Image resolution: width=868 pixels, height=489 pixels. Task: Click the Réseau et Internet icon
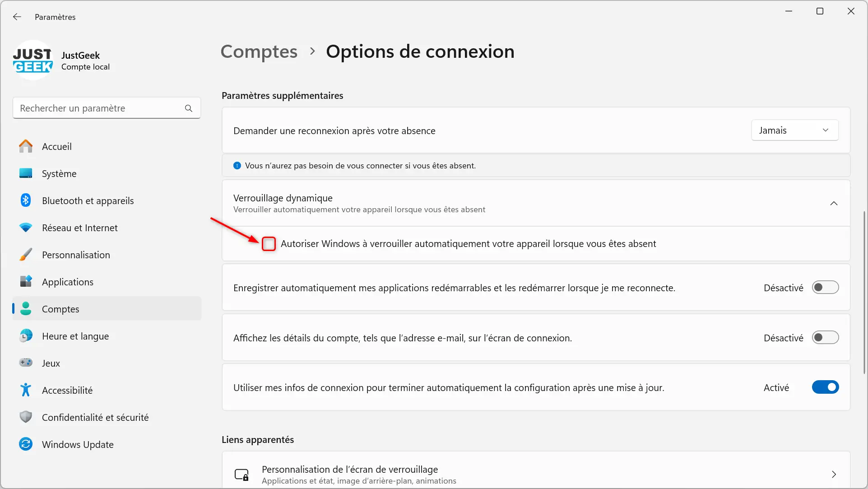click(24, 227)
